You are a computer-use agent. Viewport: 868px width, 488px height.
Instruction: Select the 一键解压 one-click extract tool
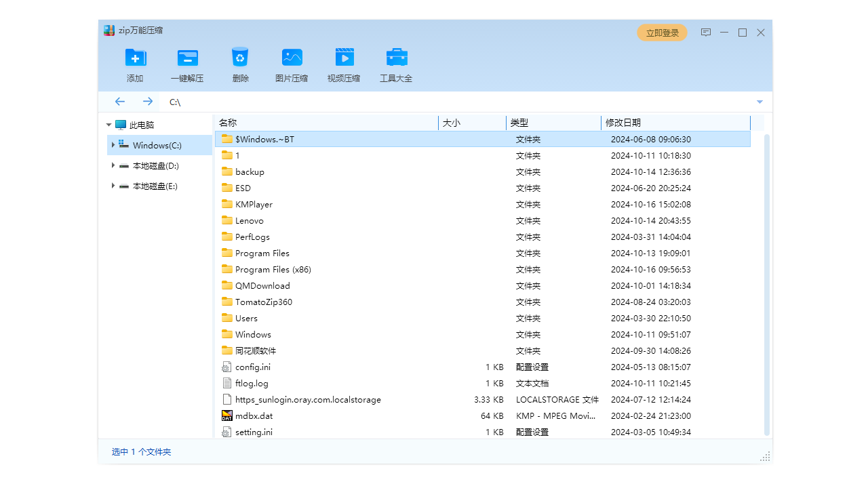[187, 64]
